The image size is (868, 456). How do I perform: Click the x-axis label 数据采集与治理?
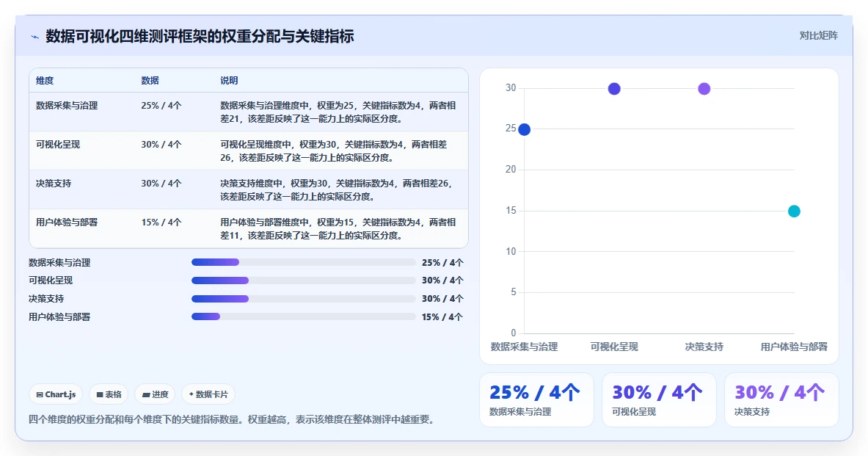pyautogui.click(x=524, y=347)
